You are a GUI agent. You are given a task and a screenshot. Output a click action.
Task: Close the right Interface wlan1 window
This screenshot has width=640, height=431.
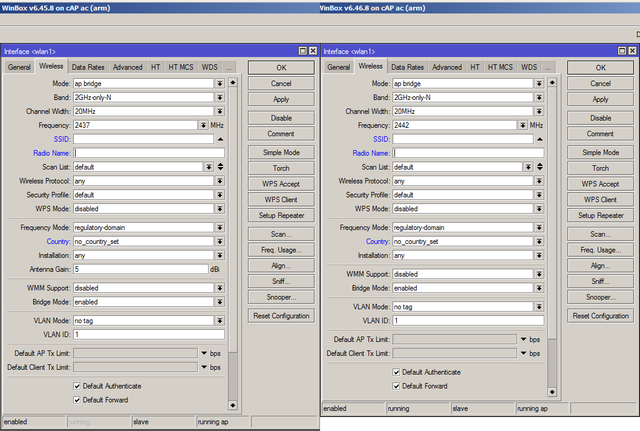[632, 51]
